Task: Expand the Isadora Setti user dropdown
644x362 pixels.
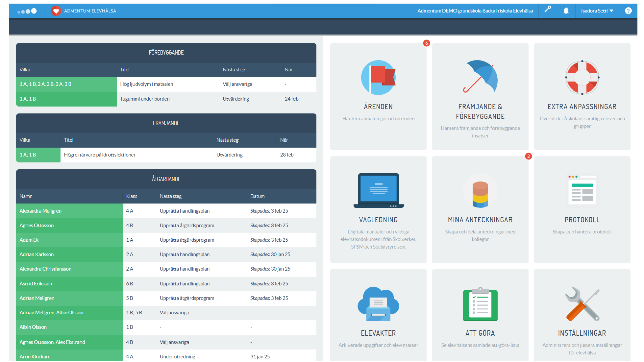Action: (x=597, y=11)
